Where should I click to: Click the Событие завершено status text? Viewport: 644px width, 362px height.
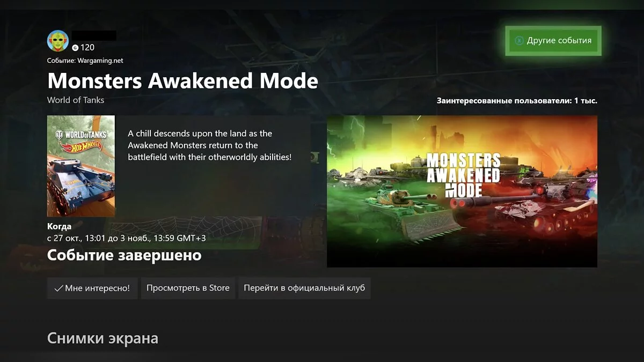point(124,255)
